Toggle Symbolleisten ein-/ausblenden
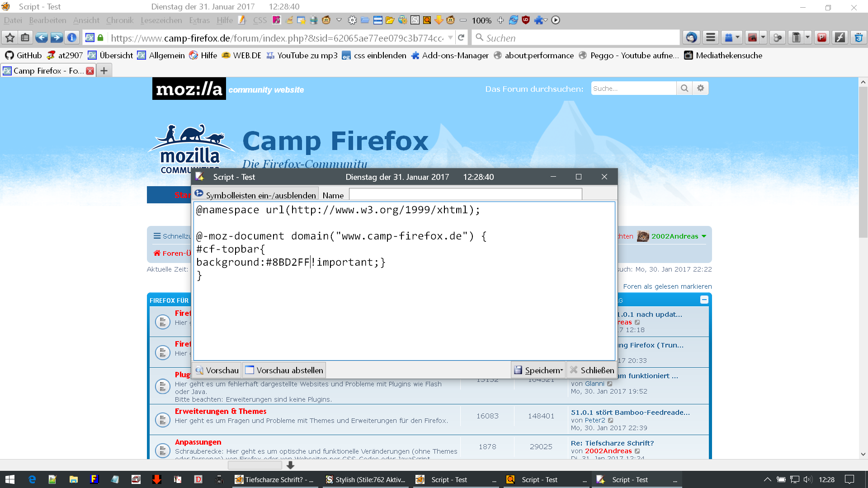Viewport: 868px width, 488px height. (x=255, y=195)
